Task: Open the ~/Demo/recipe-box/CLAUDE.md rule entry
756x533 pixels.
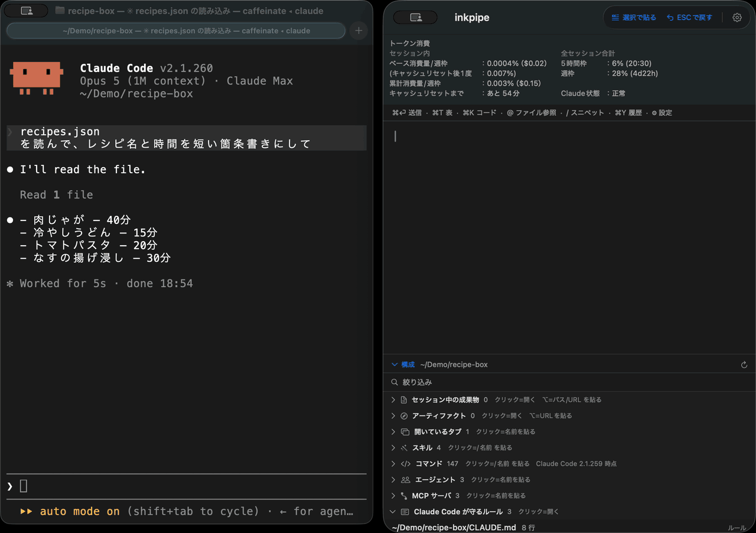Action: [569, 527]
